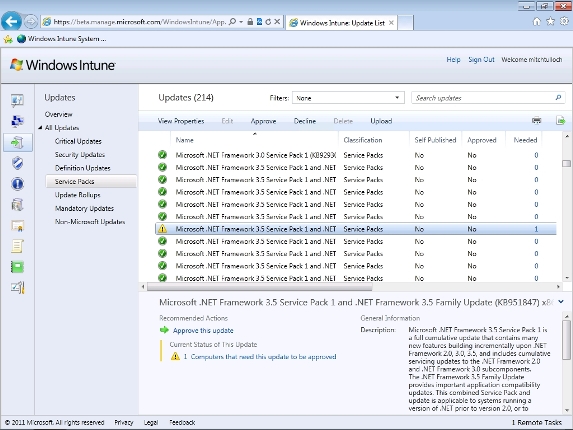573x430 pixels.
Task: Click the vertical scrollbar thumb of the updates list
Action: (566, 163)
